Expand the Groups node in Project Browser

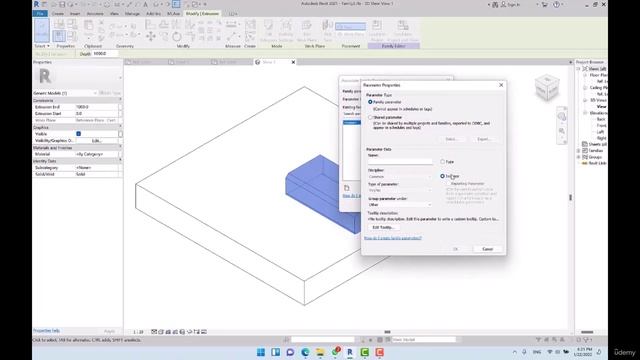click(x=579, y=157)
